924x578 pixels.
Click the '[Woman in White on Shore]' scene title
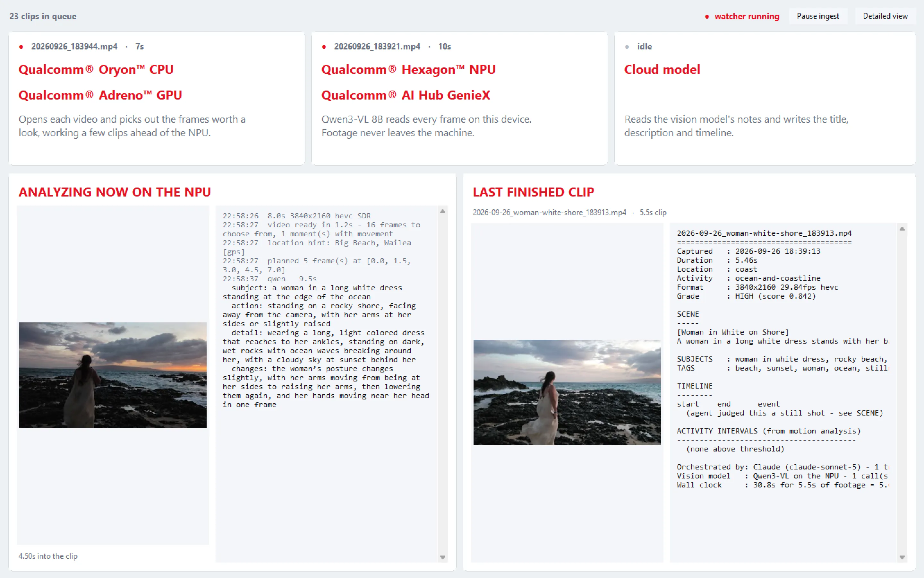coord(733,332)
